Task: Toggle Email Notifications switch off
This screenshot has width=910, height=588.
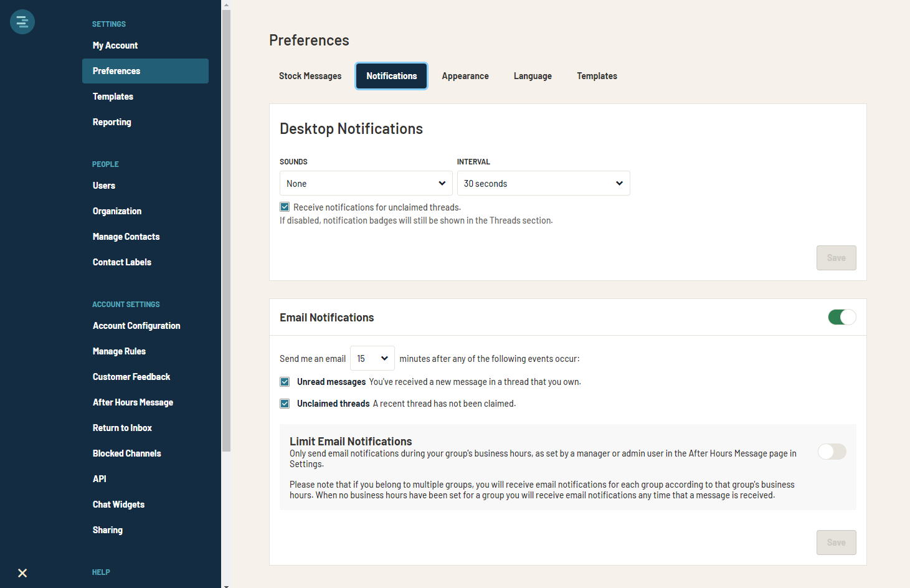Action: pos(841,317)
